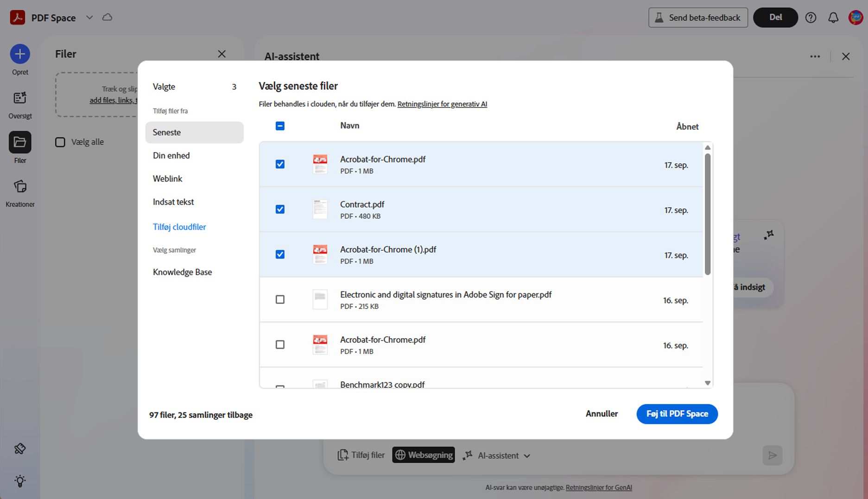Uncheck the Acrobat-for-Chrome (1).pdf checkbox
Viewport: 868px width, 499px height.
[x=280, y=254]
